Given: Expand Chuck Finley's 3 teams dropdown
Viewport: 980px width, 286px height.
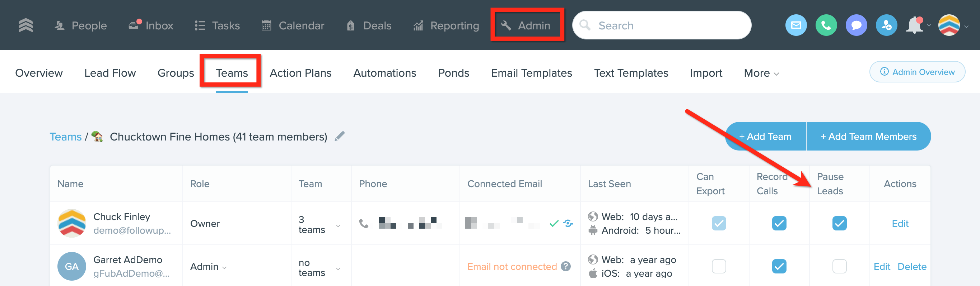Looking at the screenshot, I should point(319,224).
